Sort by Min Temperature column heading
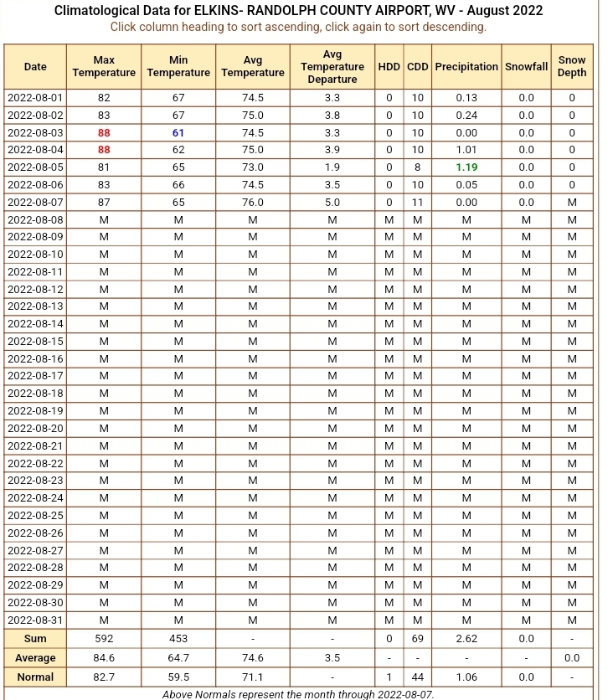This screenshot has height=700, width=613. pos(178,66)
